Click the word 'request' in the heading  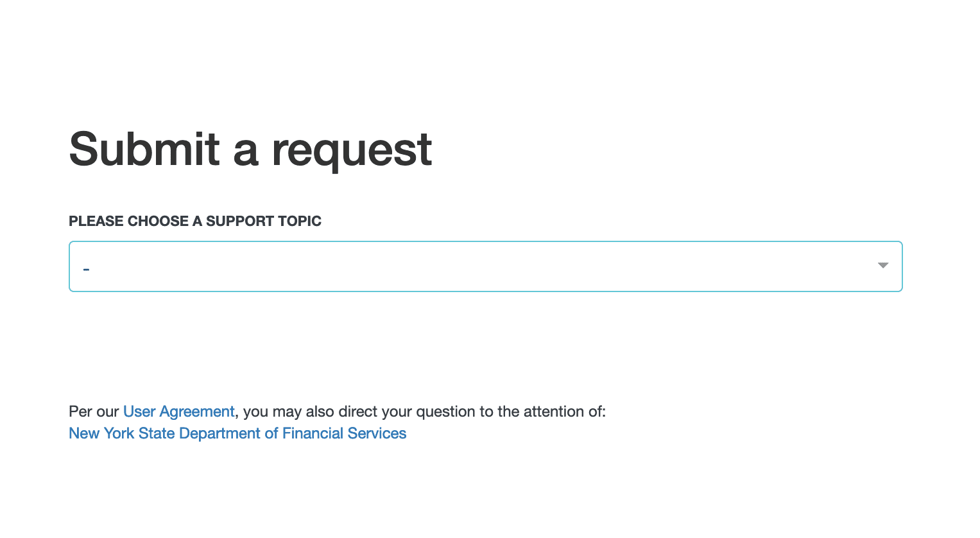[x=352, y=152]
